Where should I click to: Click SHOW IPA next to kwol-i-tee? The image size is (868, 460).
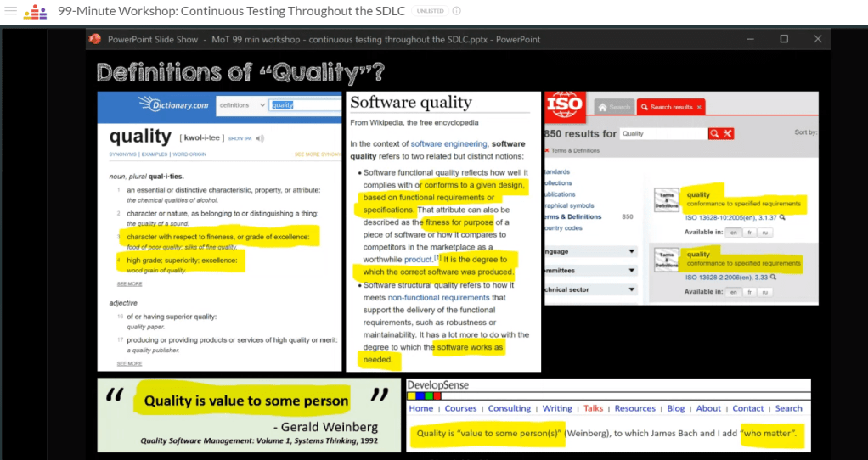[x=240, y=139]
